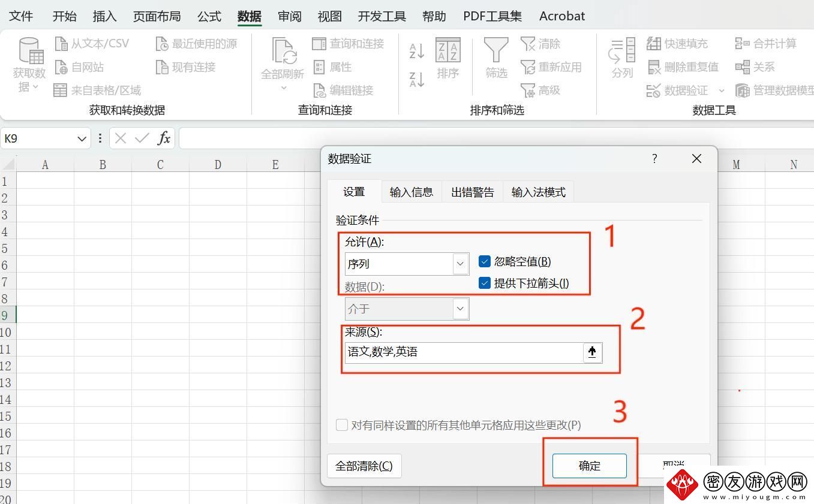Click 清除 filter icon
The image size is (814, 504).
pos(528,44)
